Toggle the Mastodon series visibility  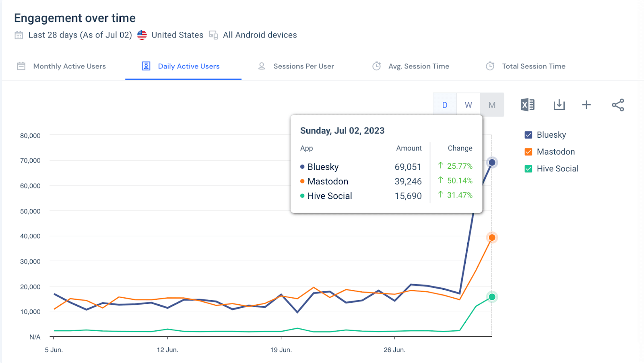point(528,152)
